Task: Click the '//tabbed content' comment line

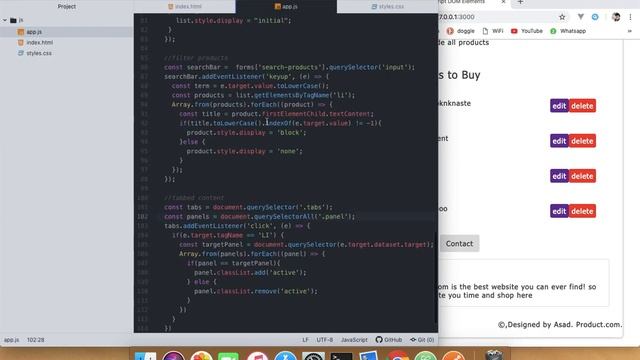Action: [x=194, y=198]
